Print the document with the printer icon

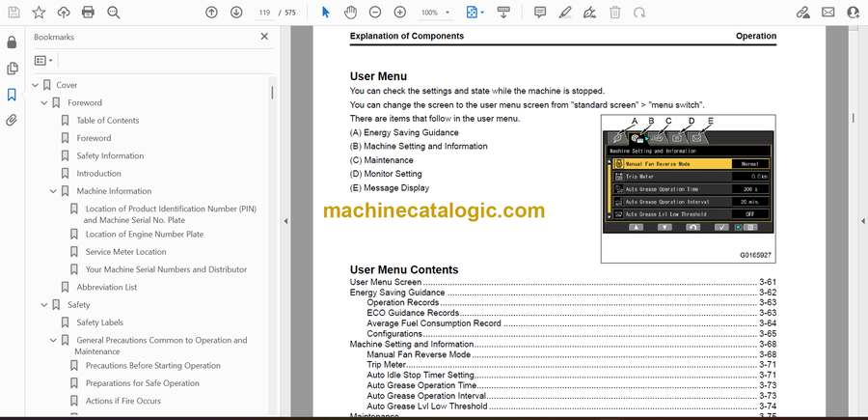coord(88,13)
